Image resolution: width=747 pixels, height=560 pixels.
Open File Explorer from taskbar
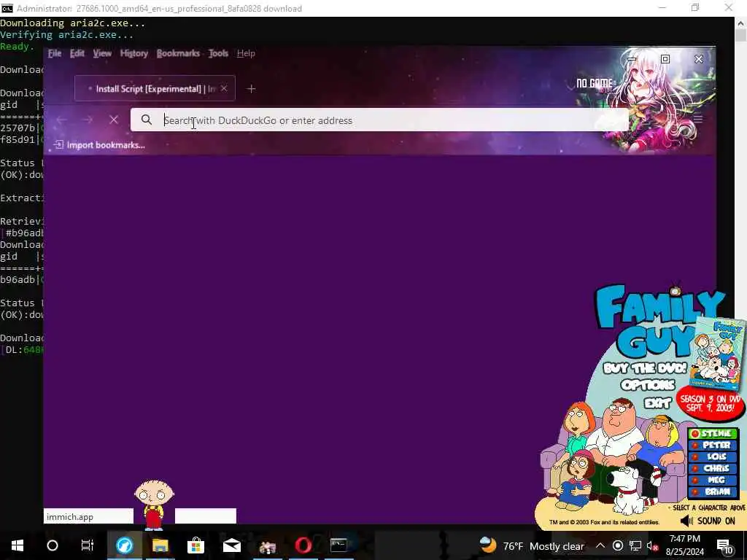click(160, 545)
